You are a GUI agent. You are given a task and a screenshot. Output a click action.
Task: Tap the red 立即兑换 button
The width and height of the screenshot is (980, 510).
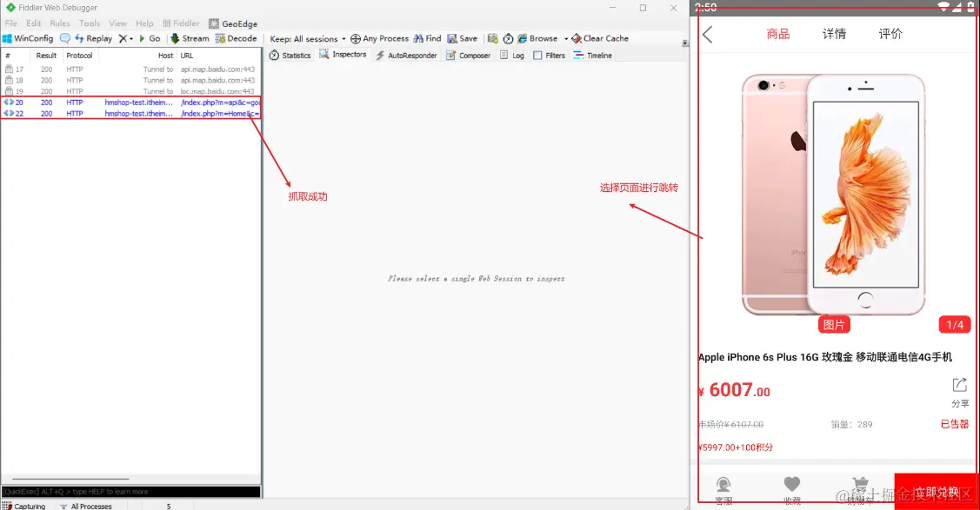pos(937,492)
